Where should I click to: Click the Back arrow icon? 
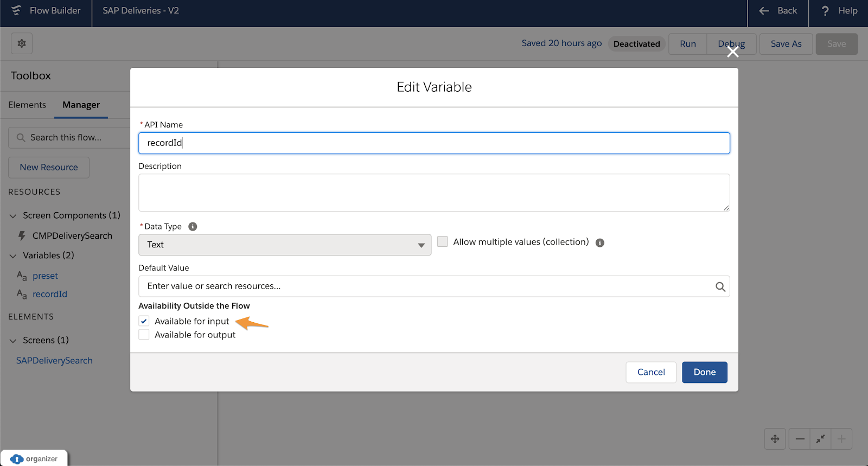click(764, 11)
